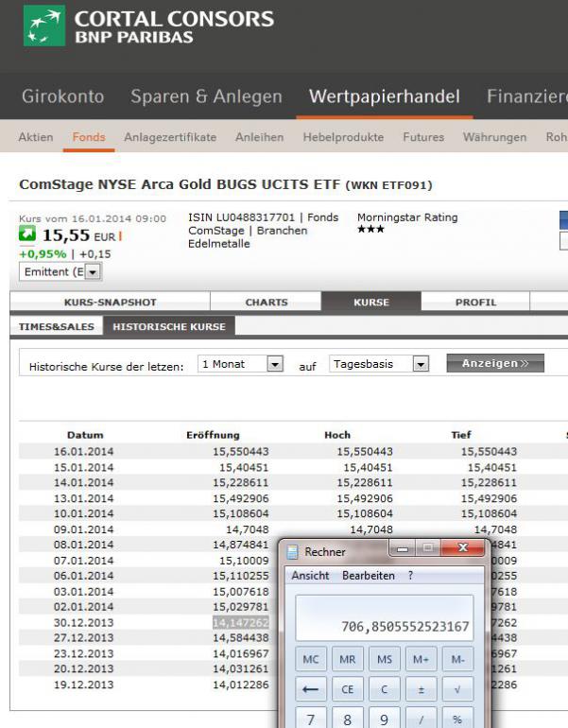Click the green price-up arrow icon
Viewport: 568px width, 728px height.
(x=26, y=234)
